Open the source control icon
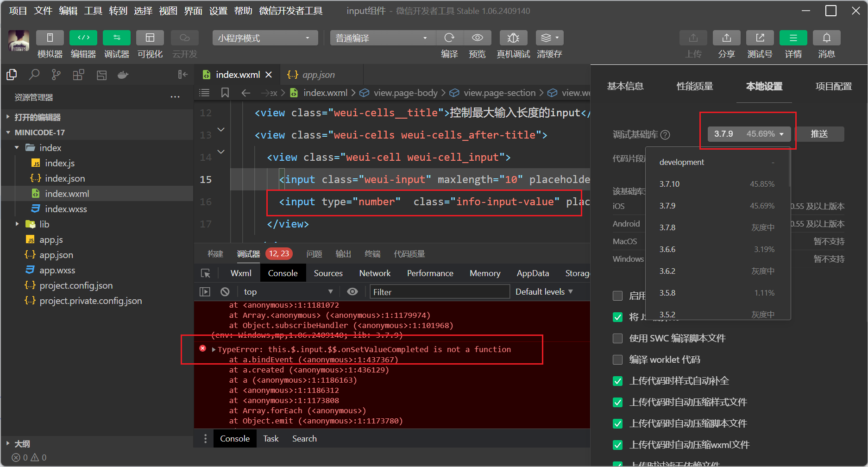This screenshot has width=868, height=467. [x=56, y=75]
